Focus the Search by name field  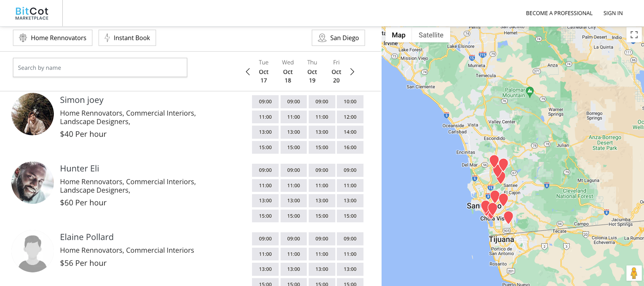(100, 68)
